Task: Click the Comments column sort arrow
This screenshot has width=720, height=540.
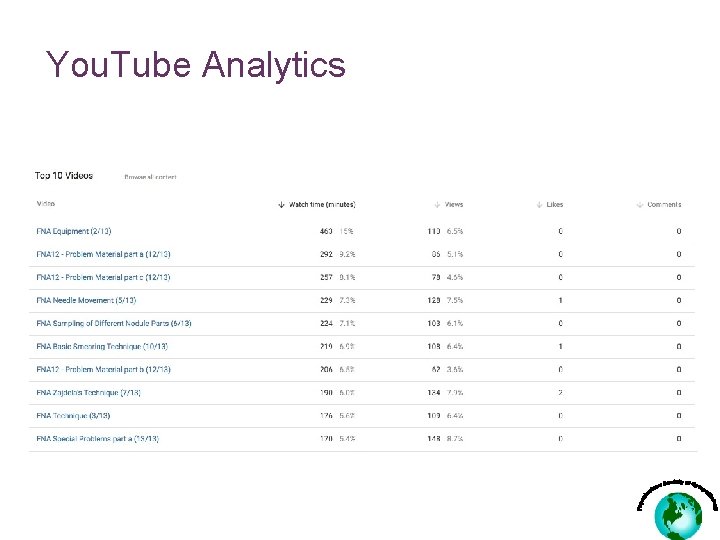Action: [639, 205]
